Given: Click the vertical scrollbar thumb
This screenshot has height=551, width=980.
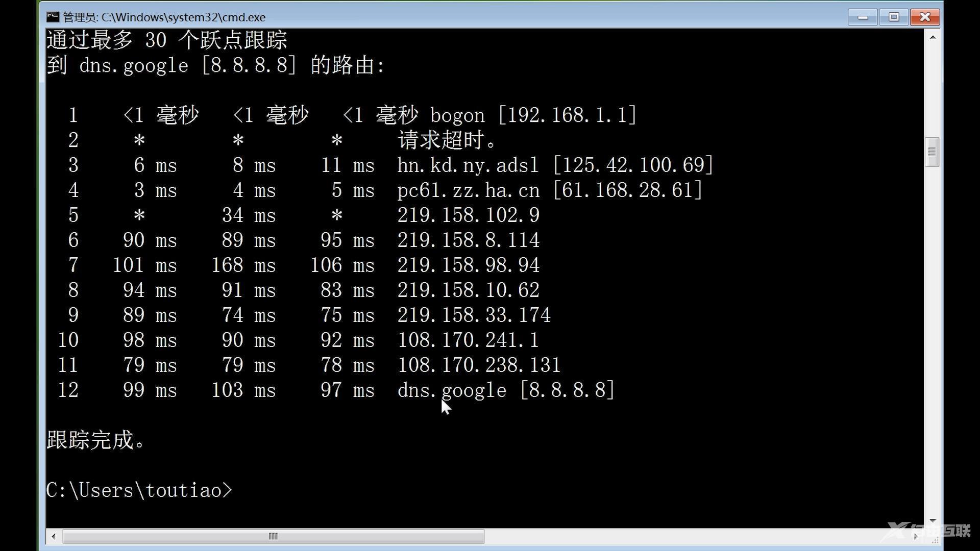Looking at the screenshot, I should (932, 152).
